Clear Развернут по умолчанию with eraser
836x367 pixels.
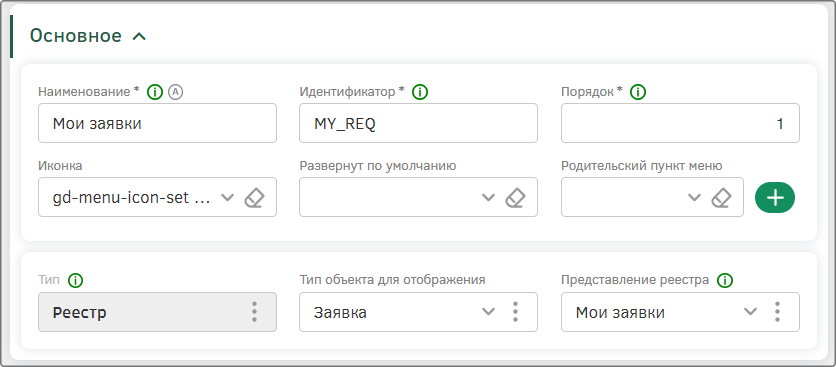tap(515, 197)
